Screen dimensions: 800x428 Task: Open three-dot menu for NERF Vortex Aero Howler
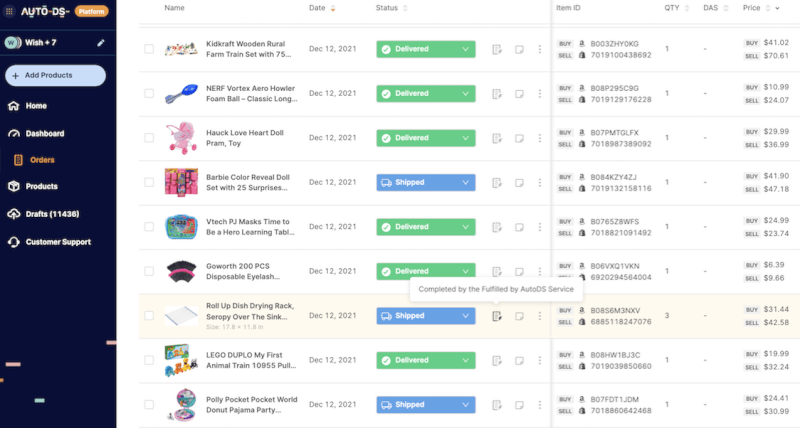point(540,94)
